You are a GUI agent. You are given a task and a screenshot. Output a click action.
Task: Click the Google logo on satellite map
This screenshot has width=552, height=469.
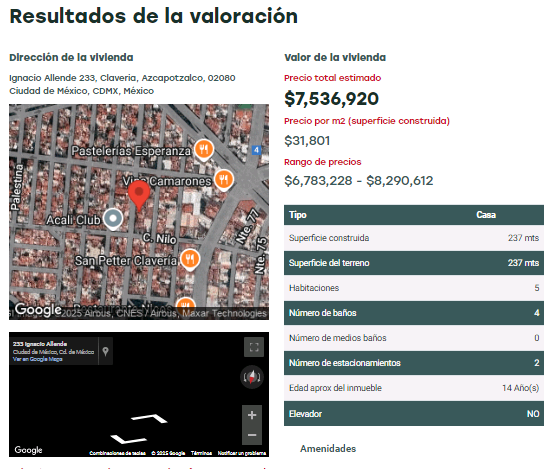click(38, 309)
